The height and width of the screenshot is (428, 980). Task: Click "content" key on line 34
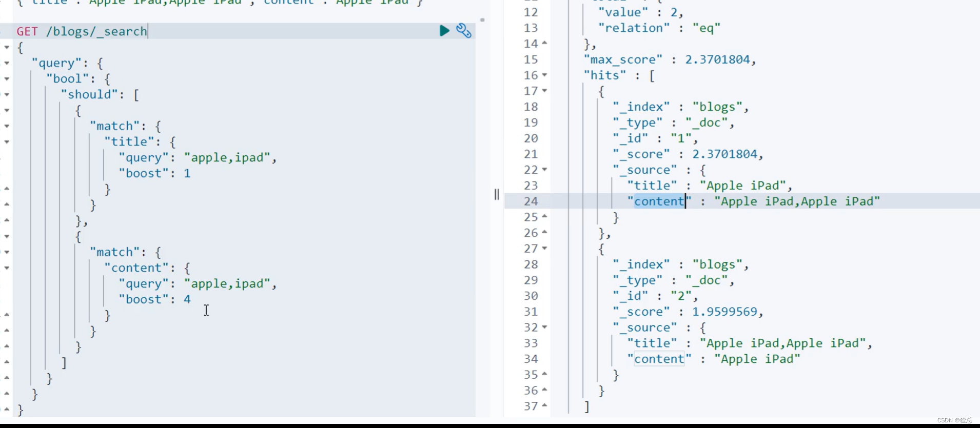pyautogui.click(x=659, y=359)
